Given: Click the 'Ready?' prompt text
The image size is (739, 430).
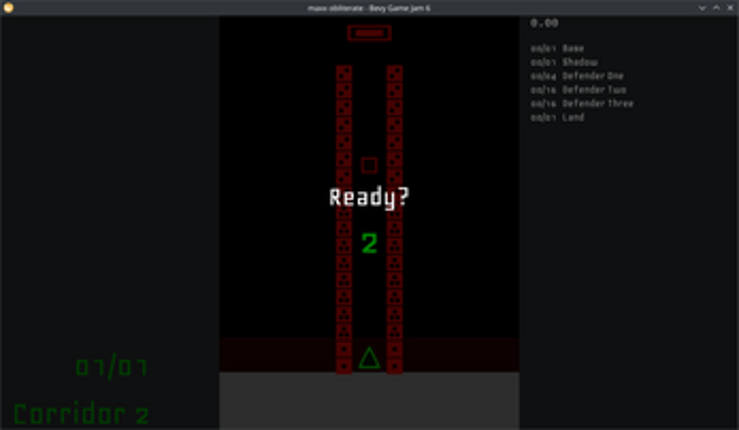Looking at the screenshot, I should (x=370, y=198).
